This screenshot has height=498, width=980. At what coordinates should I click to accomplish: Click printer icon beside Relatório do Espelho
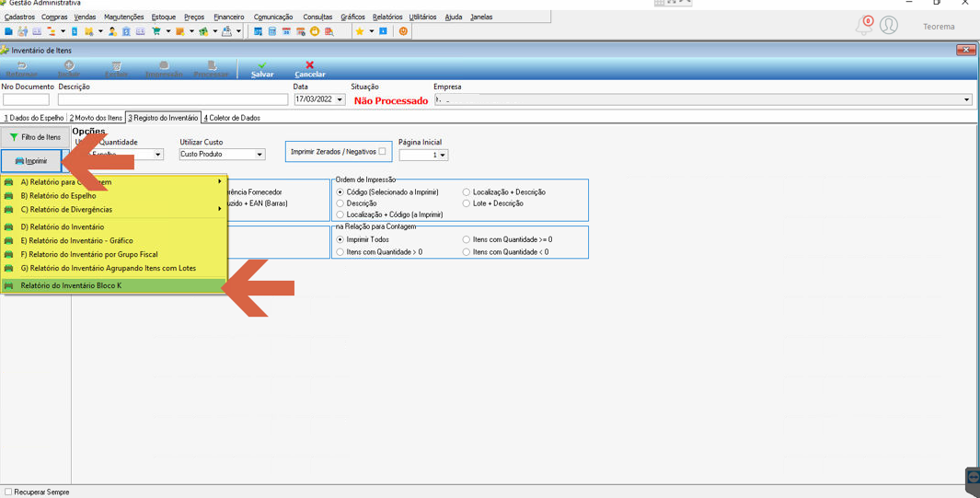(9, 195)
